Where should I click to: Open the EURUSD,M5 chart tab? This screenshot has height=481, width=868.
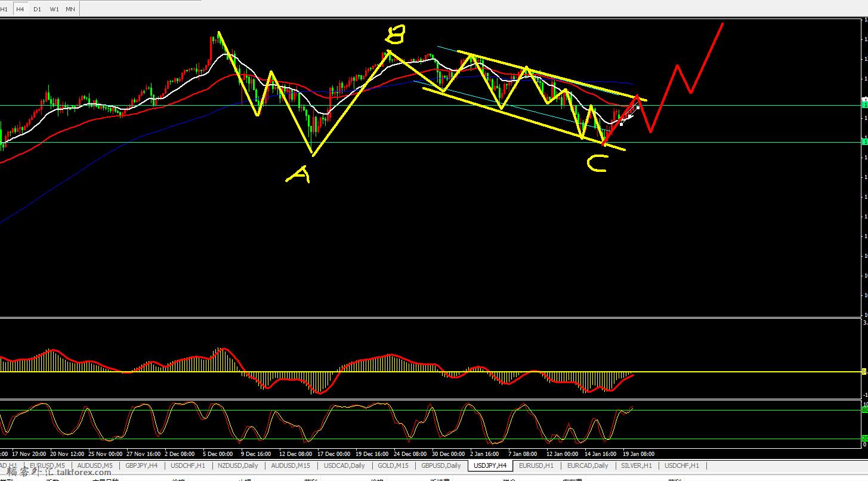tap(47, 465)
